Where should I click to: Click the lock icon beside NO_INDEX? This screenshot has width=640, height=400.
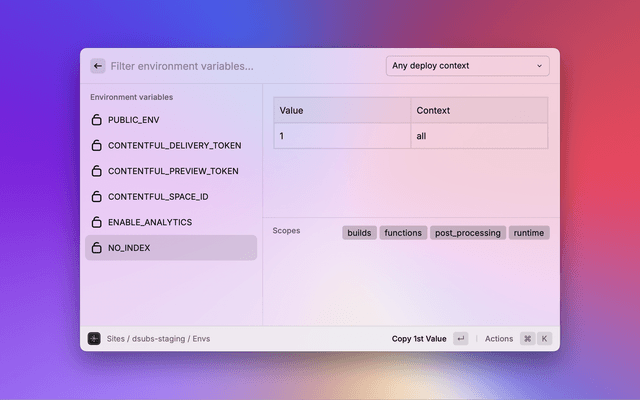pyautogui.click(x=97, y=248)
